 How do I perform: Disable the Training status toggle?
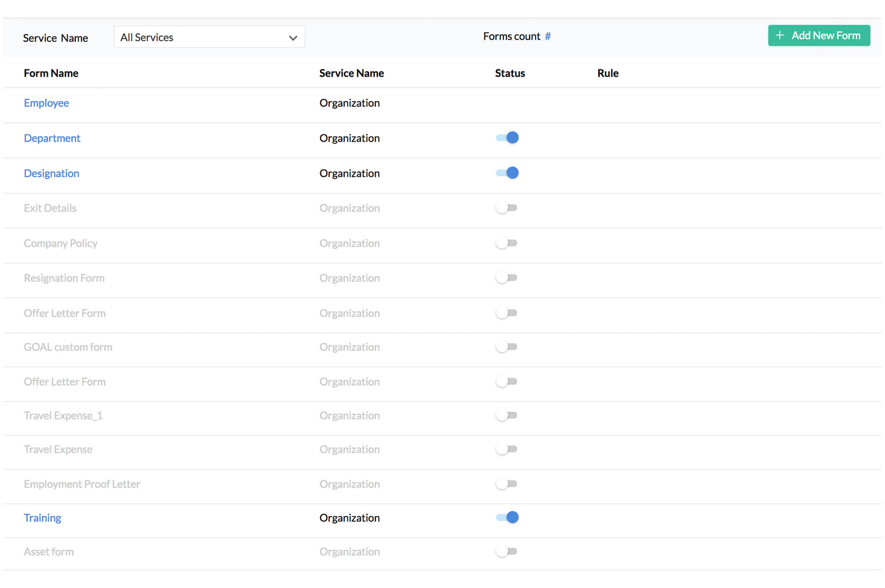pyautogui.click(x=507, y=517)
